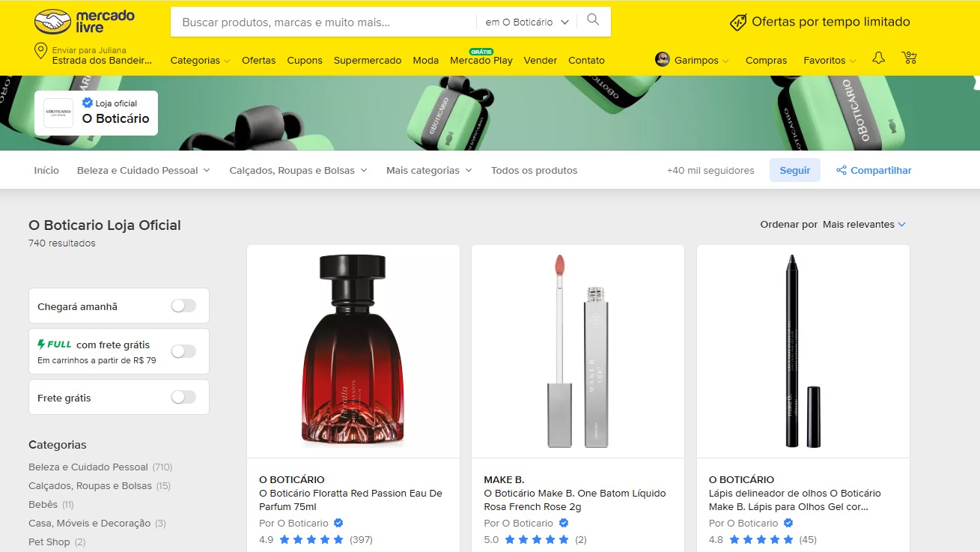Open the Mercado Livre logo home link
980x552 pixels.
click(x=85, y=22)
